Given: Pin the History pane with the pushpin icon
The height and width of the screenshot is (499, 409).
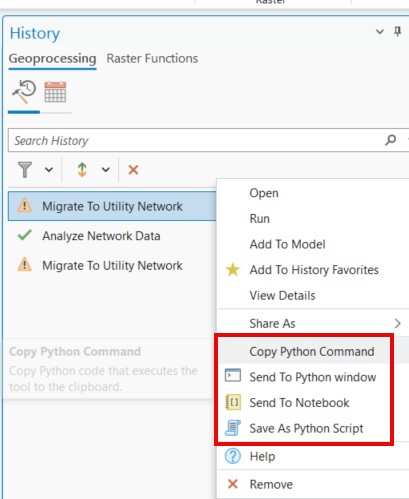Looking at the screenshot, I should (x=397, y=32).
